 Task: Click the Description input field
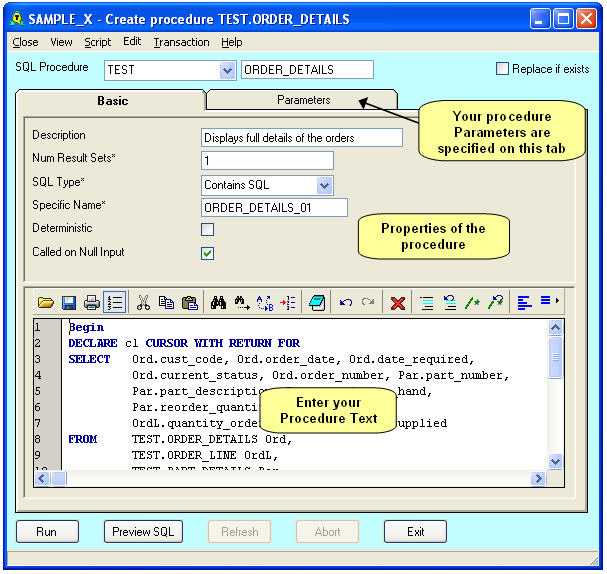point(302,138)
